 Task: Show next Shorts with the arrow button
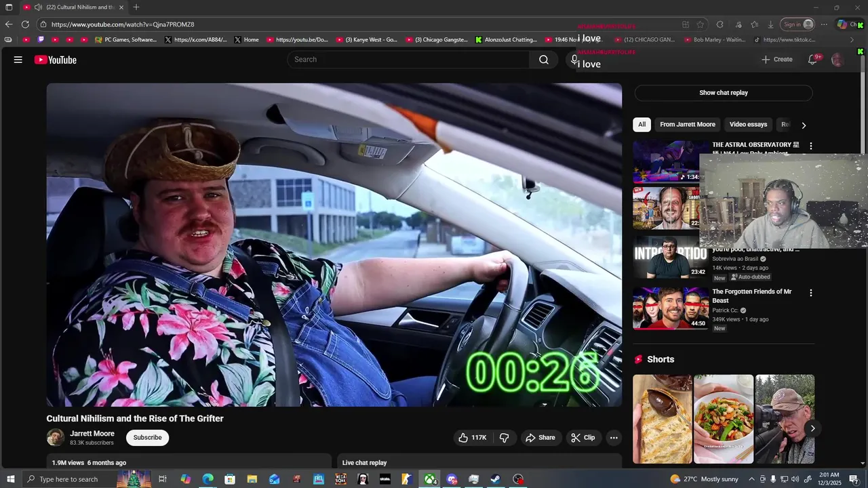coord(812,428)
